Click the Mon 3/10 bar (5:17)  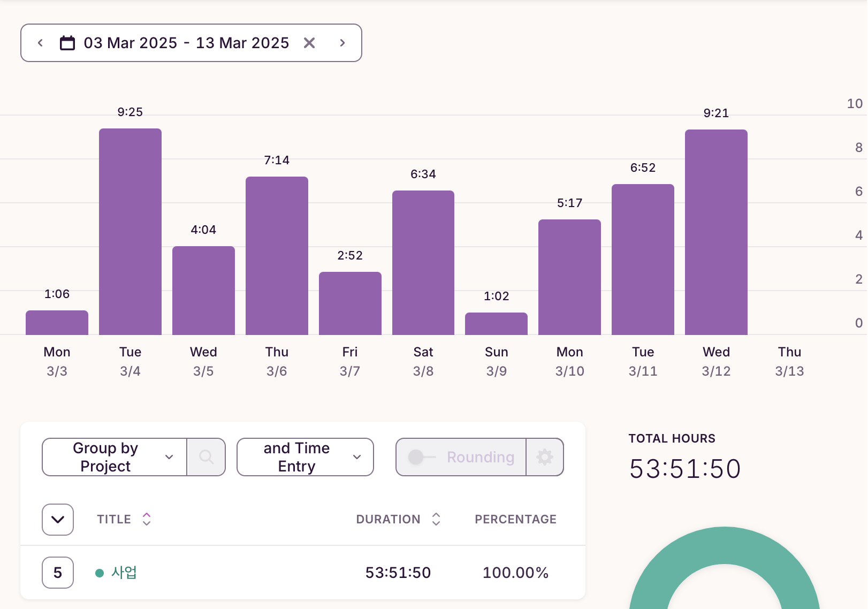pos(569,277)
